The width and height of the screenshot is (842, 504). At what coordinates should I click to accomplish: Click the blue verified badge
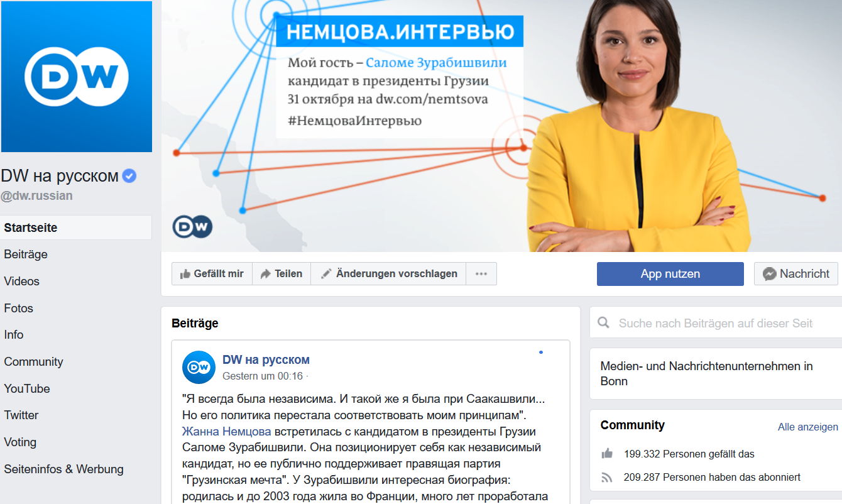coord(129,176)
